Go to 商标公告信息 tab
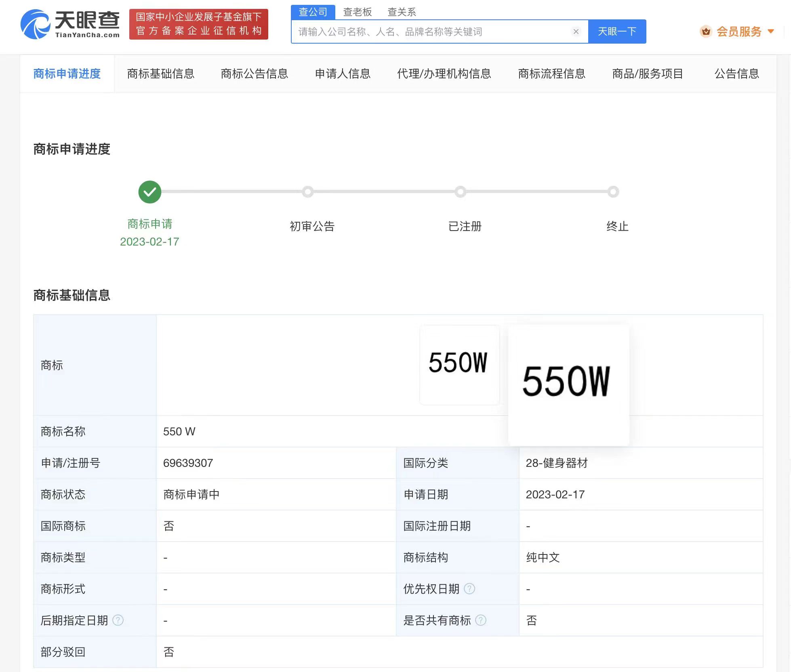The height and width of the screenshot is (672, 791). 255,73
